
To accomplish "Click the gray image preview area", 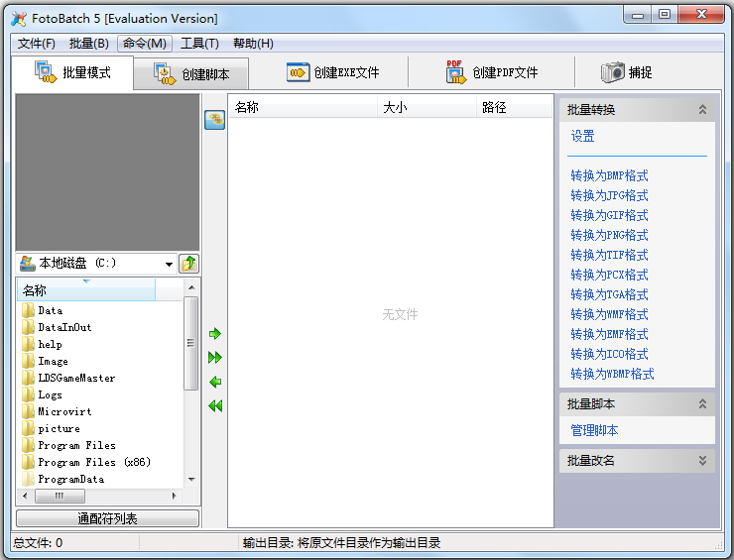I will (x=108, y=172).
